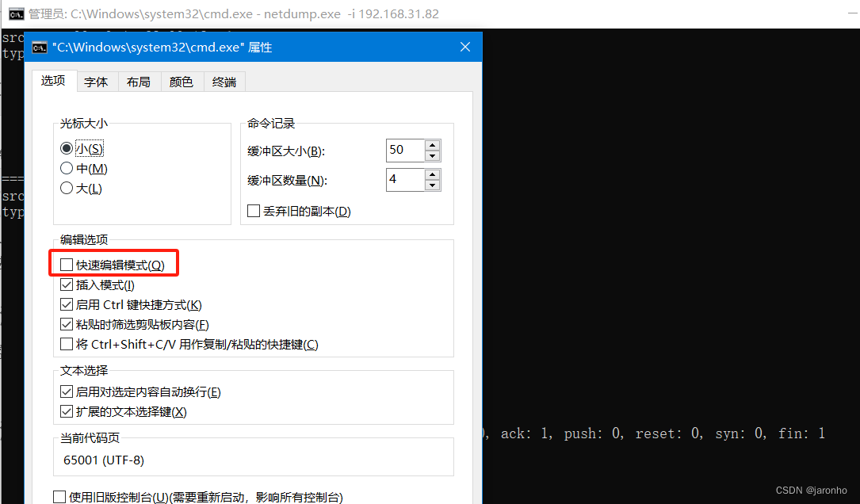This screenshot has height=504, width=860.
Task: Click the 缓冲区数量 value field
Action: click(x=405, y=179)
